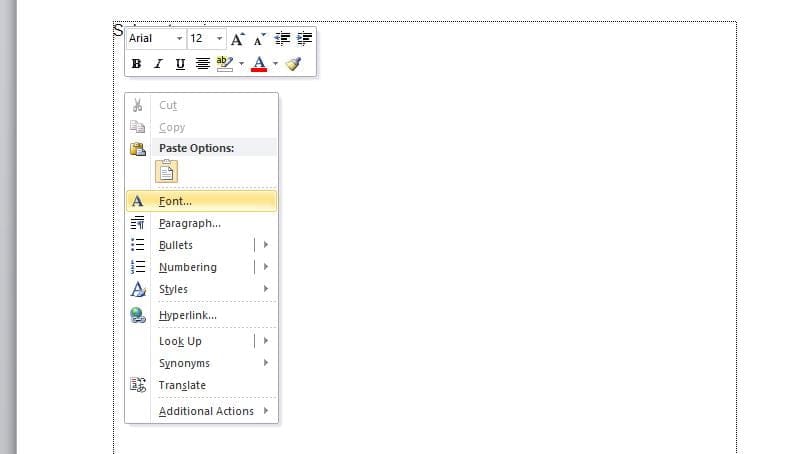Image resolution: width=799 pixels, height=454 pixels.
Task: Toggle bold formatting
Action: pyautogui.click(x=137, y=64)
